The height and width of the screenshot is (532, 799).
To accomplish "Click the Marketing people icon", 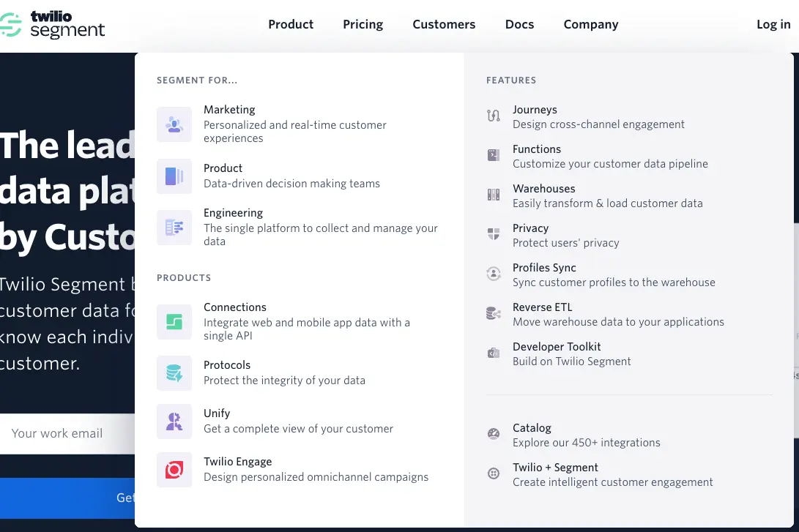I will click(x=174, y=124).
